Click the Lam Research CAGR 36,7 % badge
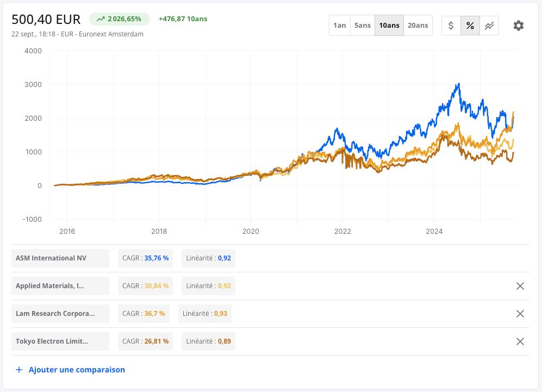Viewport: 542px width, 392px height. pyautogui.click(x=144, y=314)
